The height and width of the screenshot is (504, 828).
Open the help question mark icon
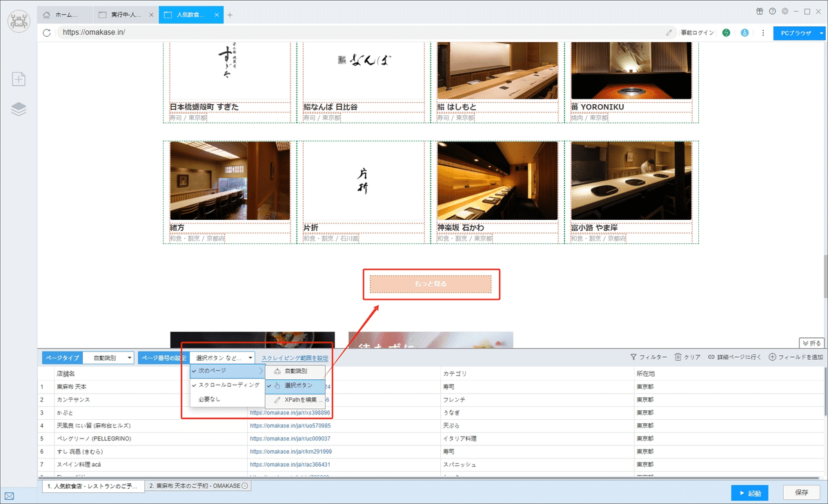pyautogui.click(x=772, y=11)
